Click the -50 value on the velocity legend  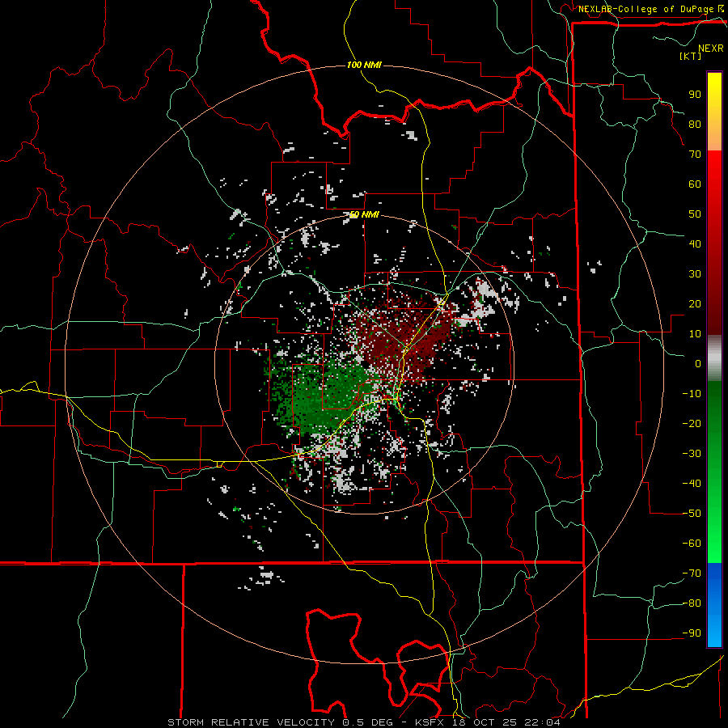click(x=692, y=514)
